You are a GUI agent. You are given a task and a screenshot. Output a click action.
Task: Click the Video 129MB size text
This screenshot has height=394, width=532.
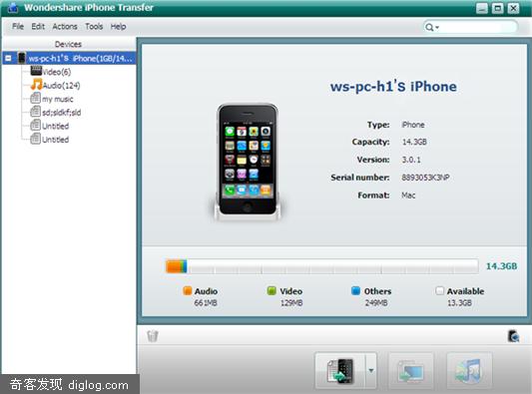pos(291,303)
